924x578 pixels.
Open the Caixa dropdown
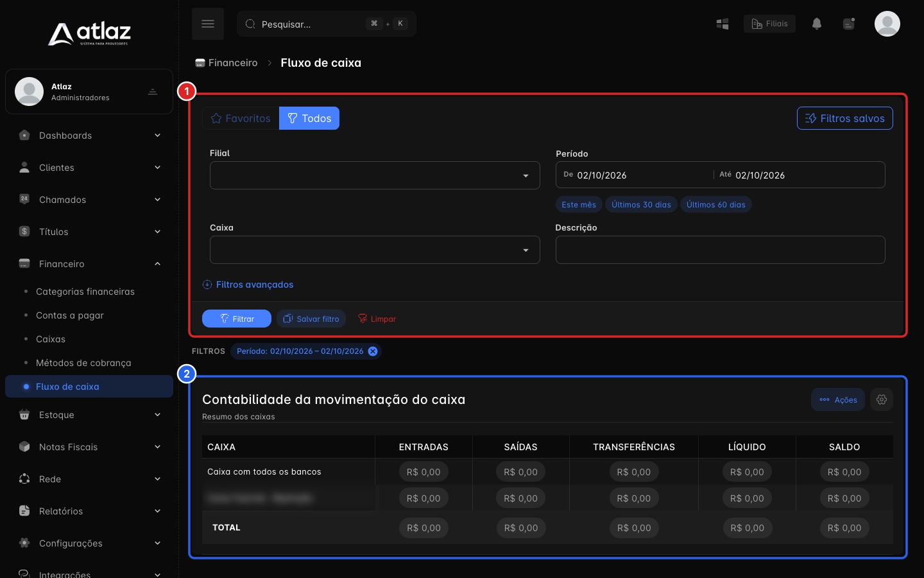[375, 250]
